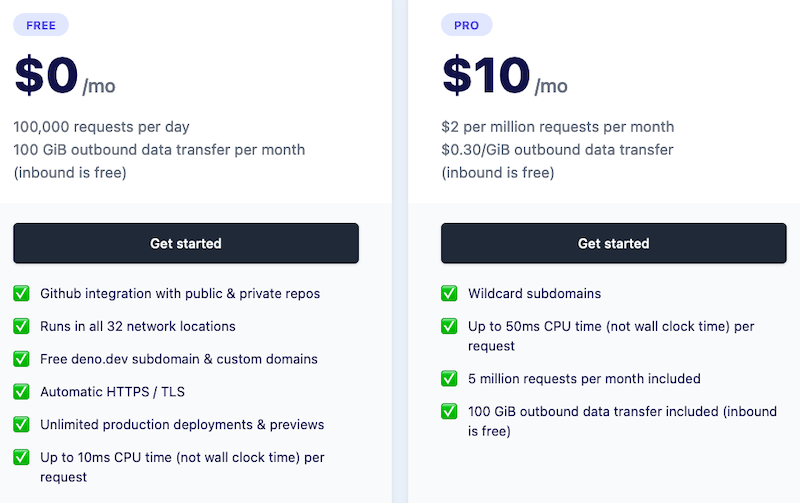Click the $10 /mo price heading
This screenshot has height=503, width=800.
pos(504,77)
